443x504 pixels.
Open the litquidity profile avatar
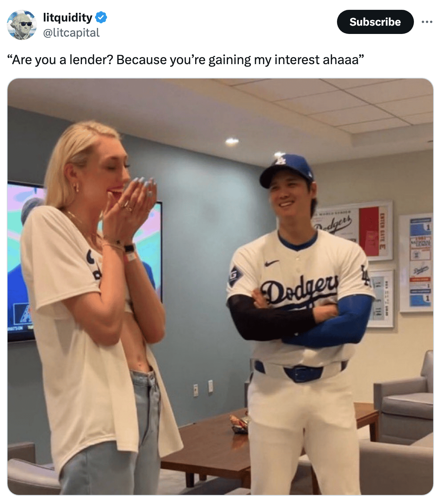[22, 25]
